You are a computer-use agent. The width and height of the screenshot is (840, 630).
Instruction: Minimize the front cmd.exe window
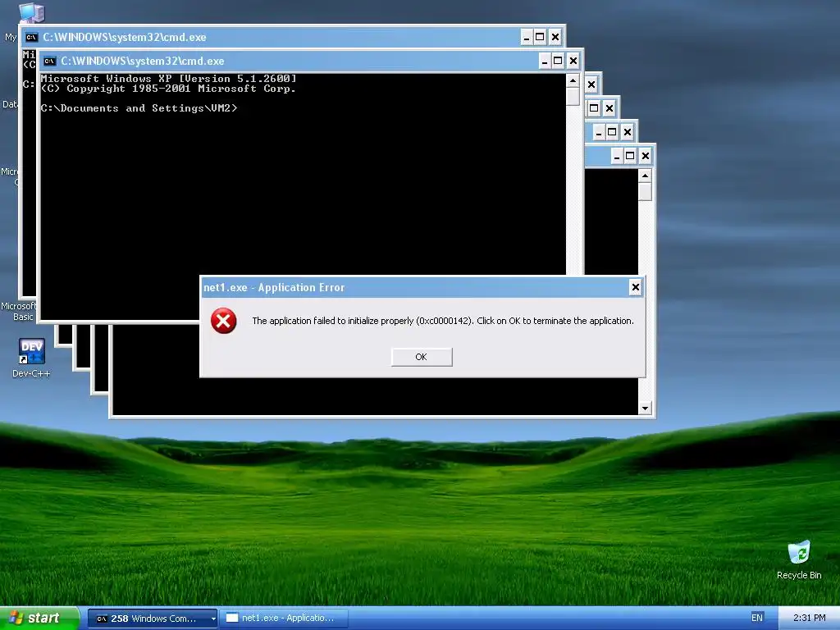pyautogui.click(x=545, y=61)
